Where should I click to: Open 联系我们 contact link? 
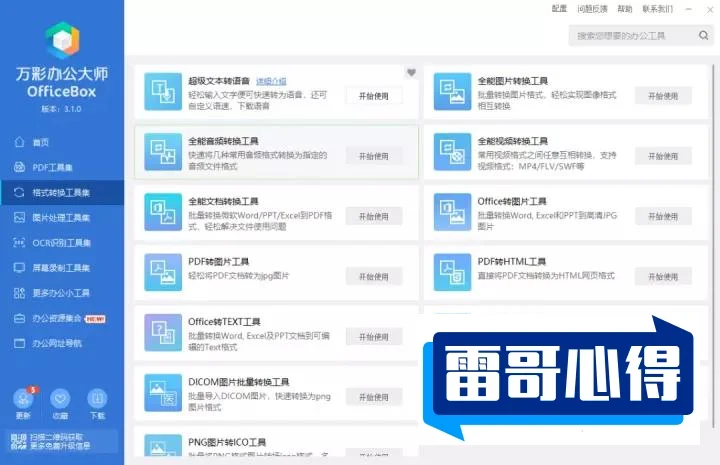point(658,9)
